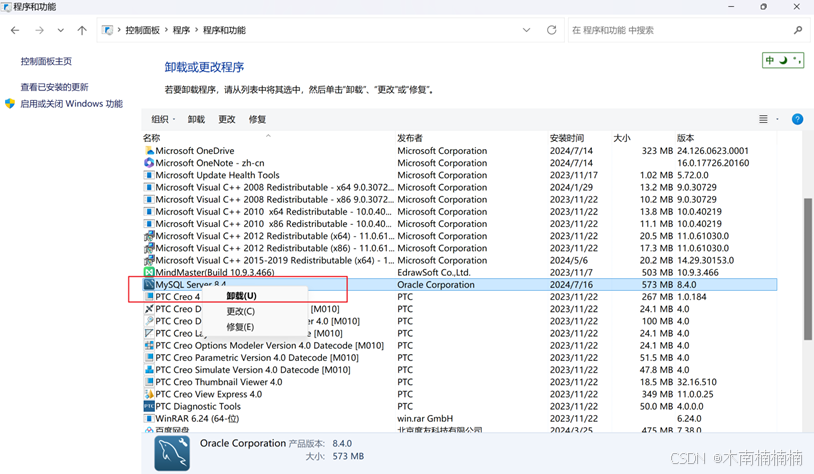Change view with the list view icon
The width and height of the screenshot is (814, 474).
coord(763,119)
